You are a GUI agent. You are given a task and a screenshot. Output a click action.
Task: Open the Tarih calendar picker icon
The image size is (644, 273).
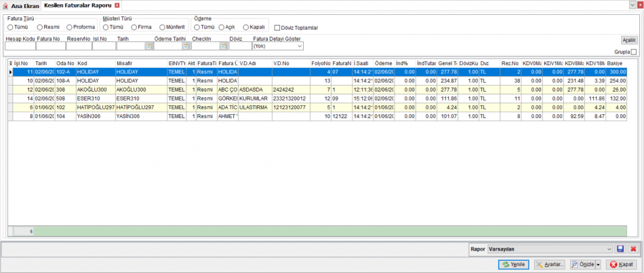148,46
